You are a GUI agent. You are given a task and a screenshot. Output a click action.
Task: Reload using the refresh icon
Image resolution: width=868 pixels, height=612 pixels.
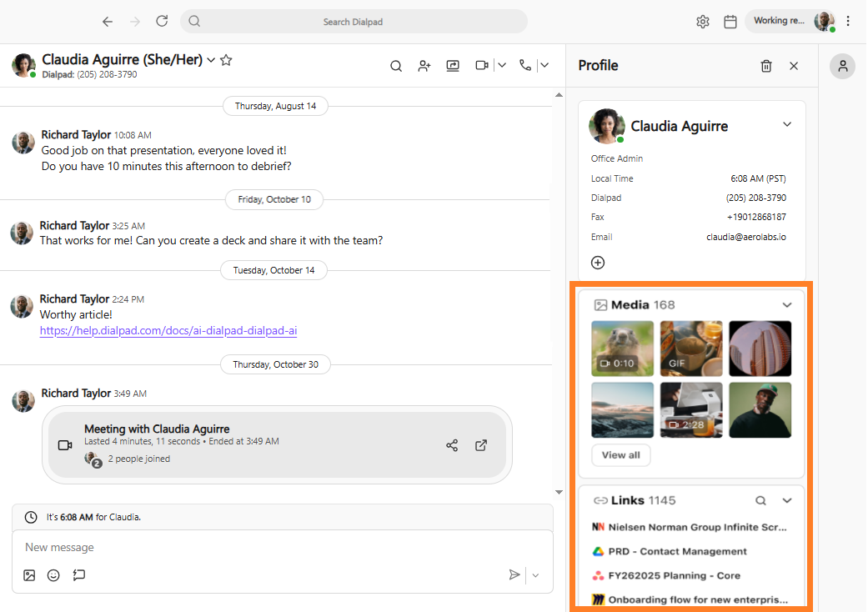[162, 21]
